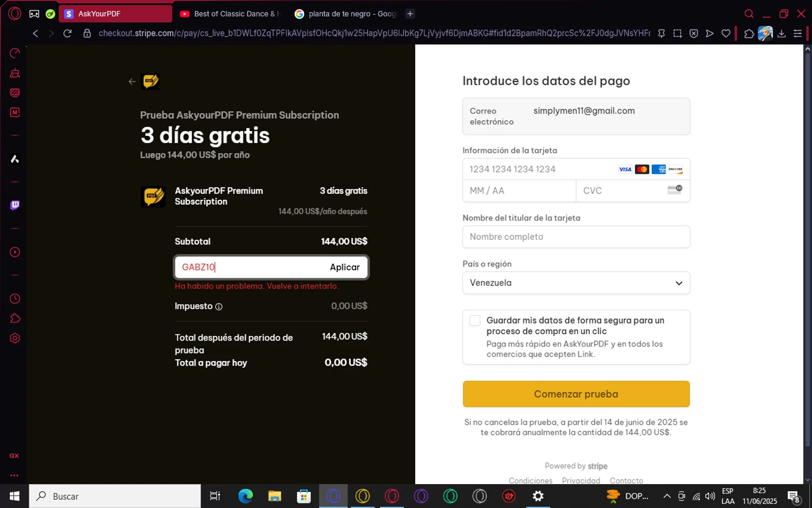812x508 pixels.
Task: Open Microsoft Store from taskbar
Action: pos(304,496)
